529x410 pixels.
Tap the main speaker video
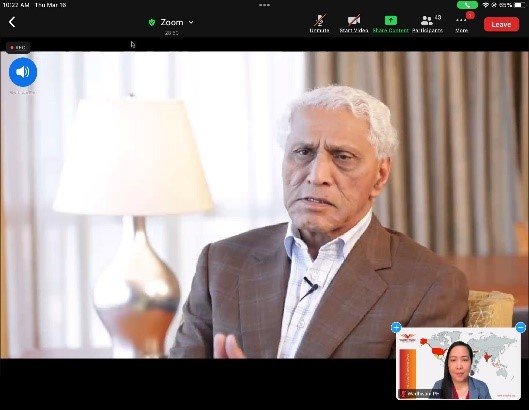click(264, 204)
